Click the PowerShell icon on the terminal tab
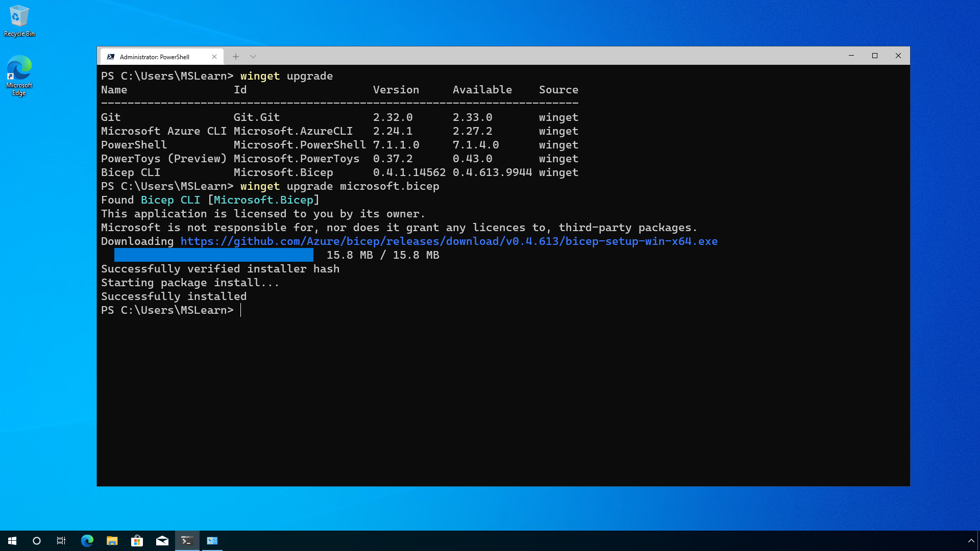 point(111,57)
